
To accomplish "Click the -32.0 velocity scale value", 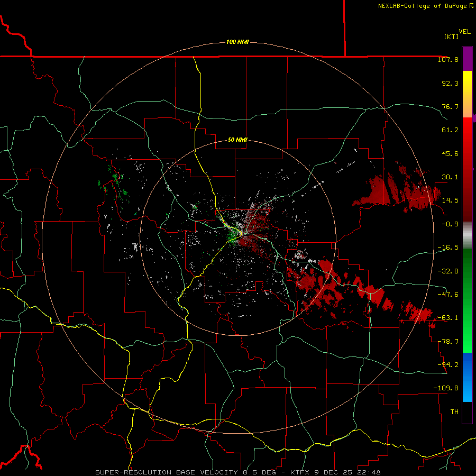I will coord(448,271).
